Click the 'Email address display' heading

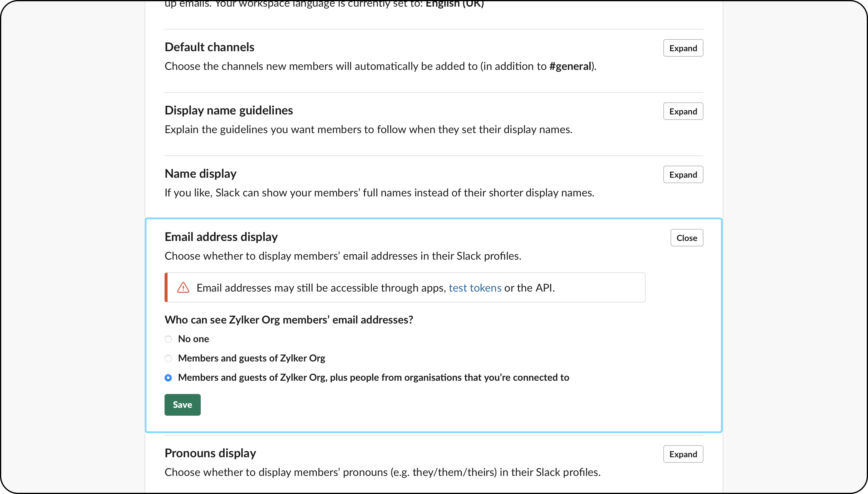click(x=221, y=237)
